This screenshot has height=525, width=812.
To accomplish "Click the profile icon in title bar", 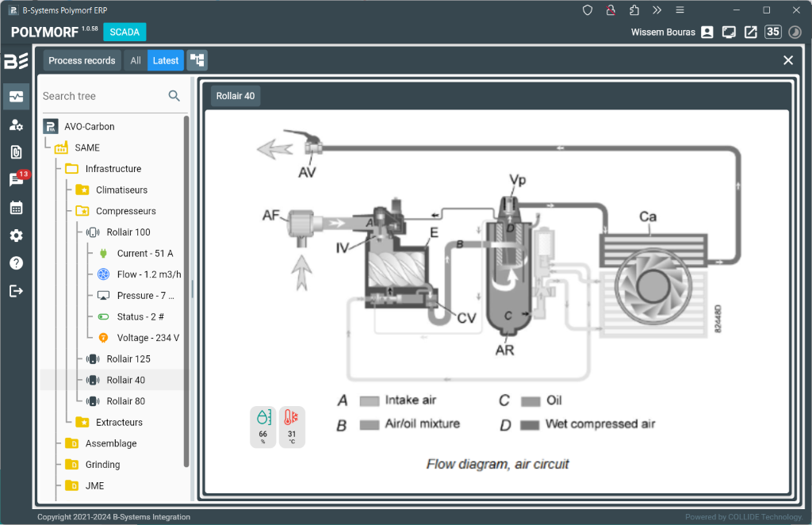I will click(611, 10).
